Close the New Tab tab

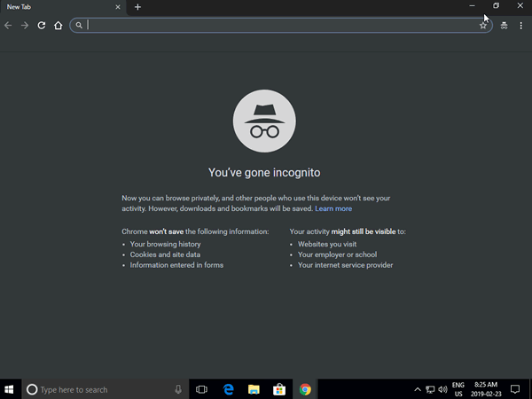point(118,7)
